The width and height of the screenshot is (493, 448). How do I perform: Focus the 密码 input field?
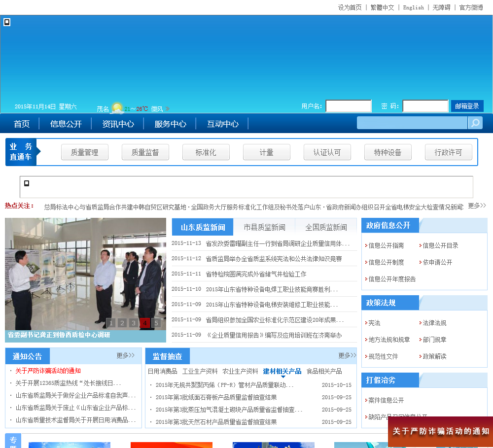425,106
